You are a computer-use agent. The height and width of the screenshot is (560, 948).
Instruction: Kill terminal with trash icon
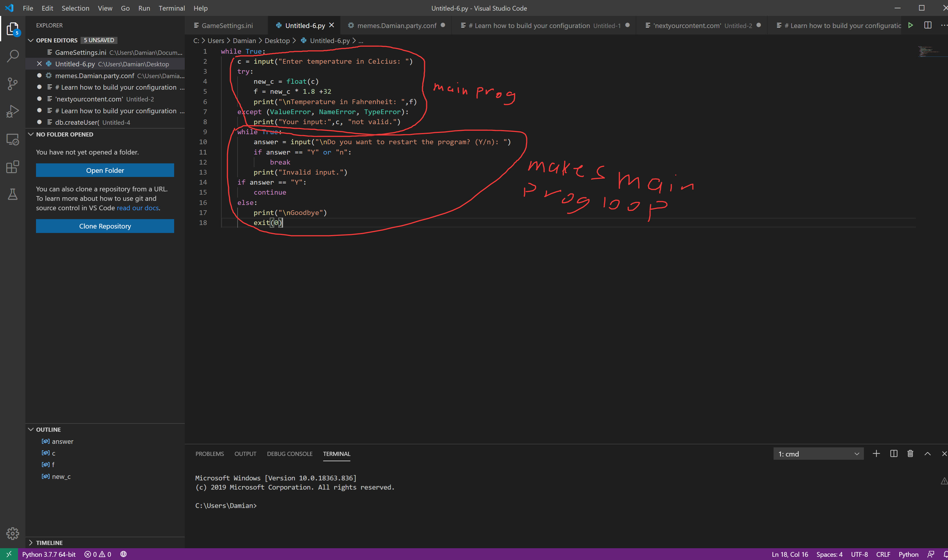[x=910, y=454]
